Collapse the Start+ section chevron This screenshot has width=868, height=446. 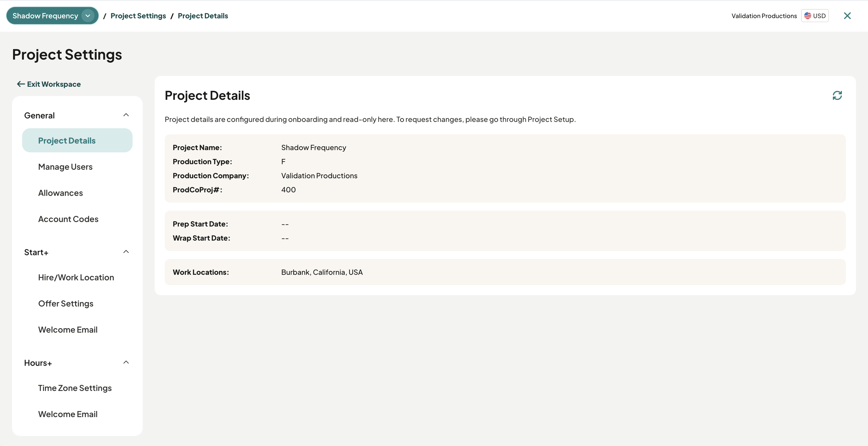click(x=126, y=252)
